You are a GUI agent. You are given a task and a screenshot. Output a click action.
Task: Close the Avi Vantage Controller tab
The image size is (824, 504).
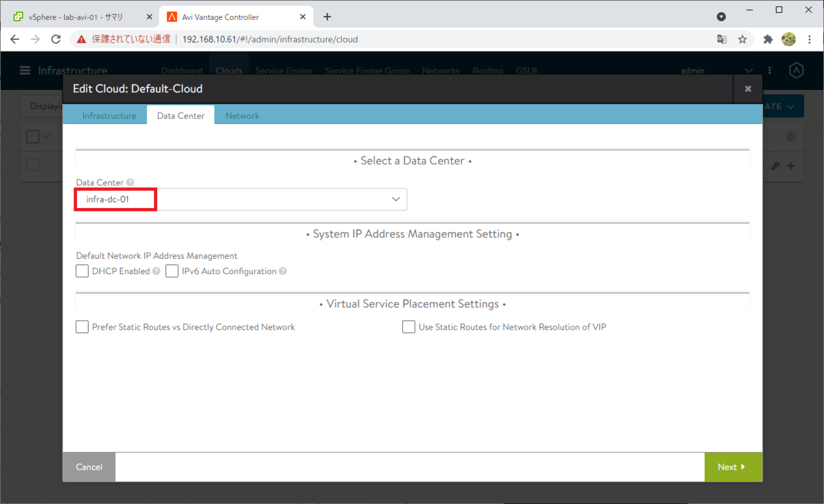(303, 16)
